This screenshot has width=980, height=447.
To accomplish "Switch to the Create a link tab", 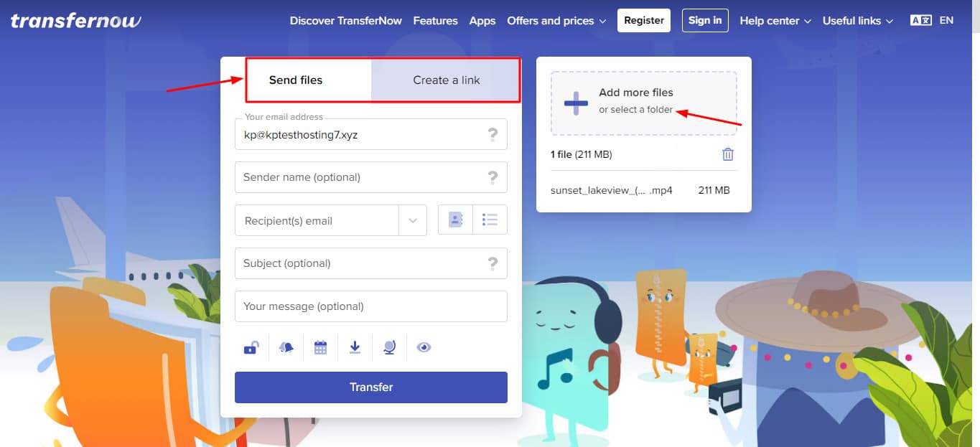I will (446, 80).
